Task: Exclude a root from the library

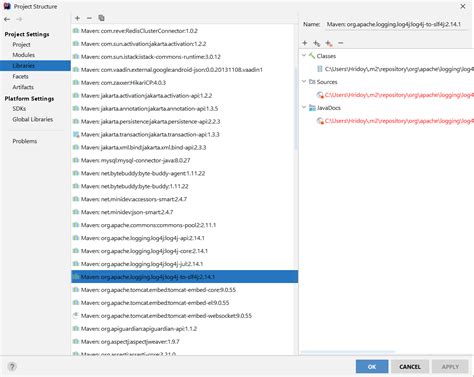Action: [x=329, y=43]
